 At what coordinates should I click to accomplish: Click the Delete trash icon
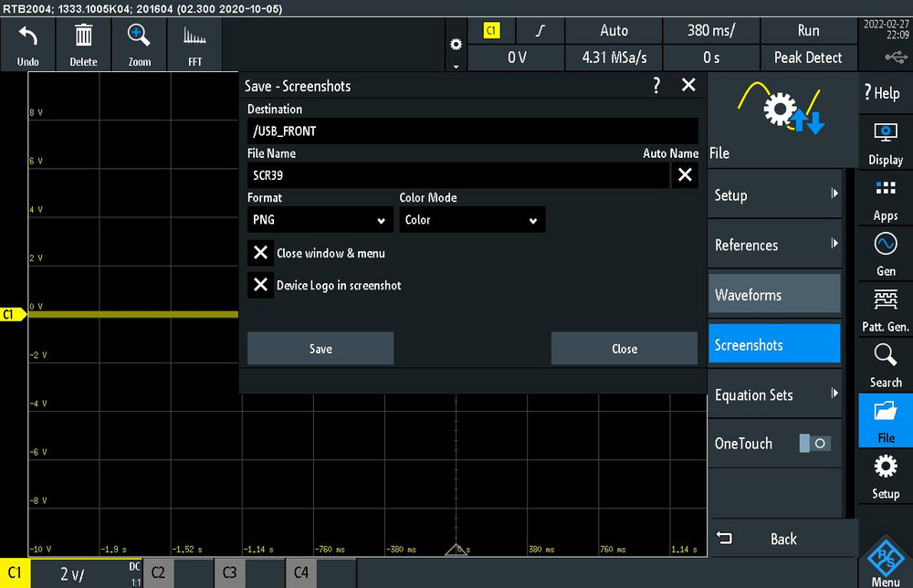tap(83, 45)
